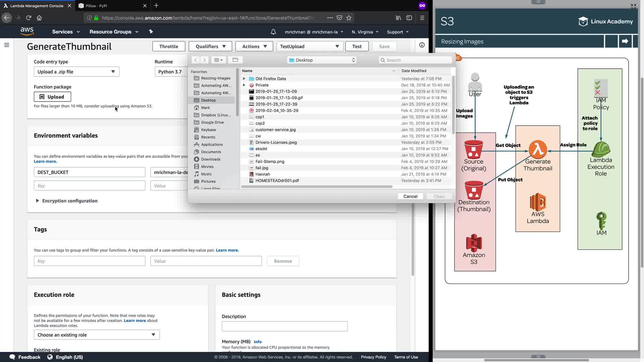
Task: Click the new folder icon in file dialog
Action: tap(235, 60)
